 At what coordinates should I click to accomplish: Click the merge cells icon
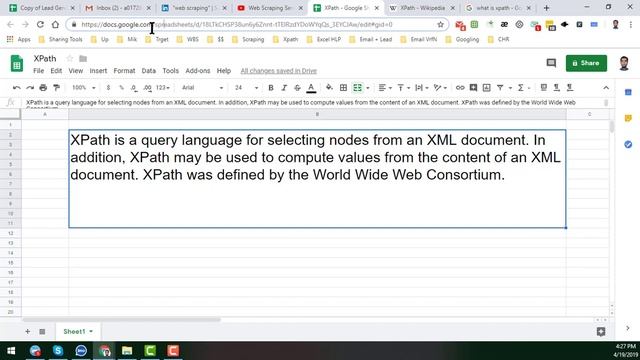tap(357, 88)
